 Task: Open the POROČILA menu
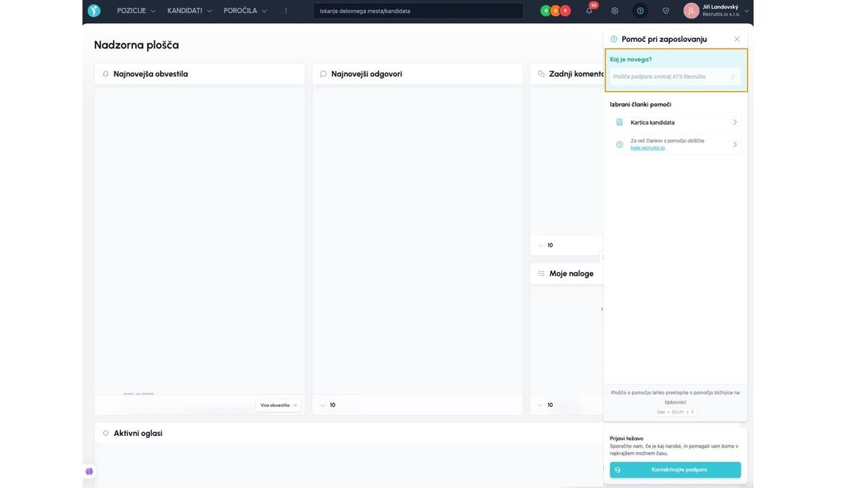(x=245, y=11)
